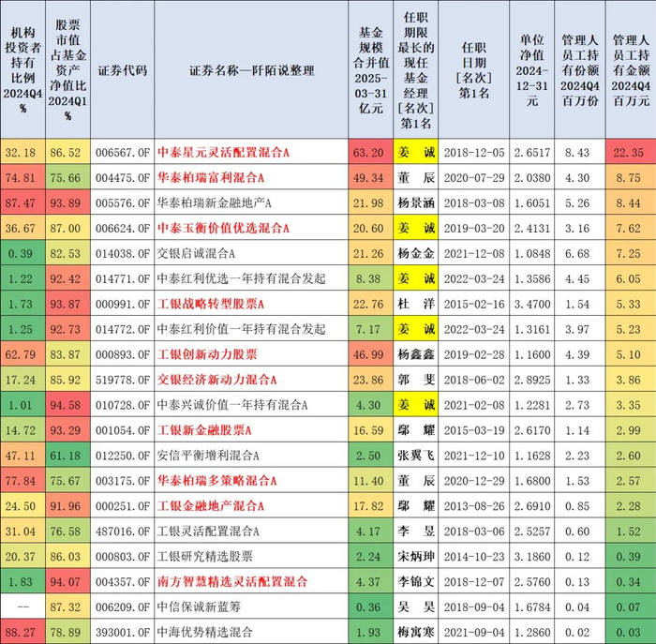The width and height of the screenshot is (656, 644).
Task: Select cell 安信平衡增利混合A
Action: (x=208, y=456)
